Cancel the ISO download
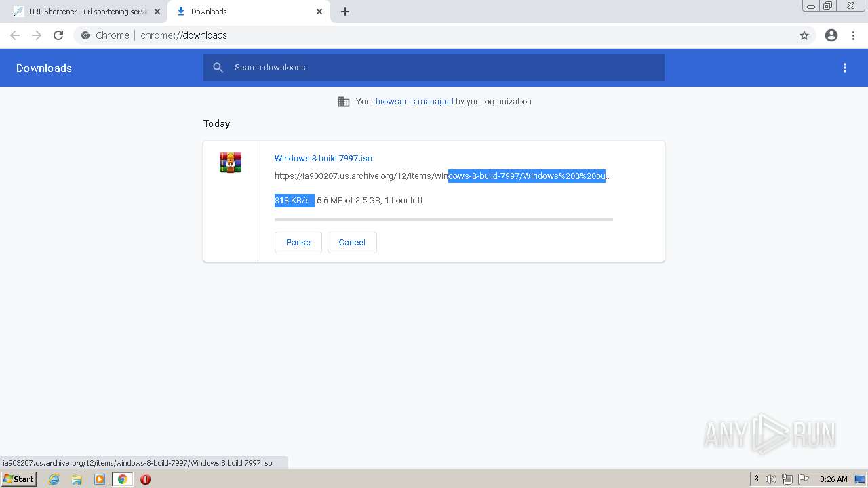The height and width of the screenshot is (488, 868). point(352,243)
